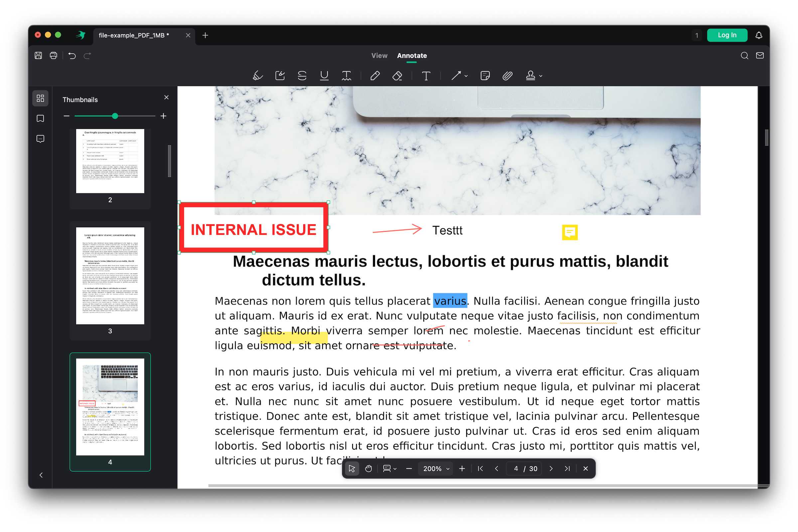The image size is (798, 532).
Task: Click the thumbnails panel scrollbar
Action: (169, 161)
